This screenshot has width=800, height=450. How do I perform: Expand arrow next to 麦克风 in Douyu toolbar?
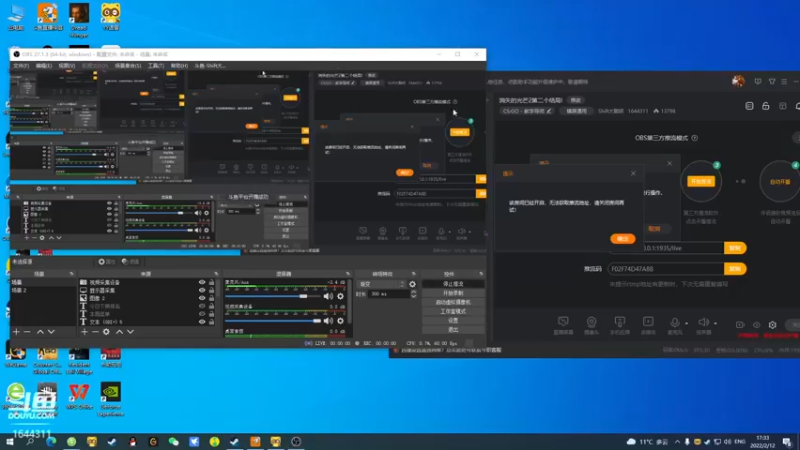point(686,323)
